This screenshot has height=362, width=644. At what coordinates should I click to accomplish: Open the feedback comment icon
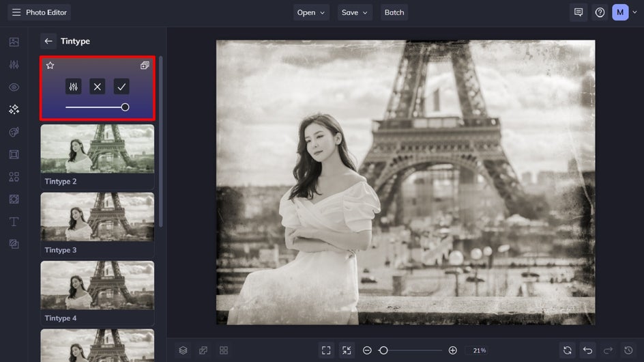coord(579,12)
